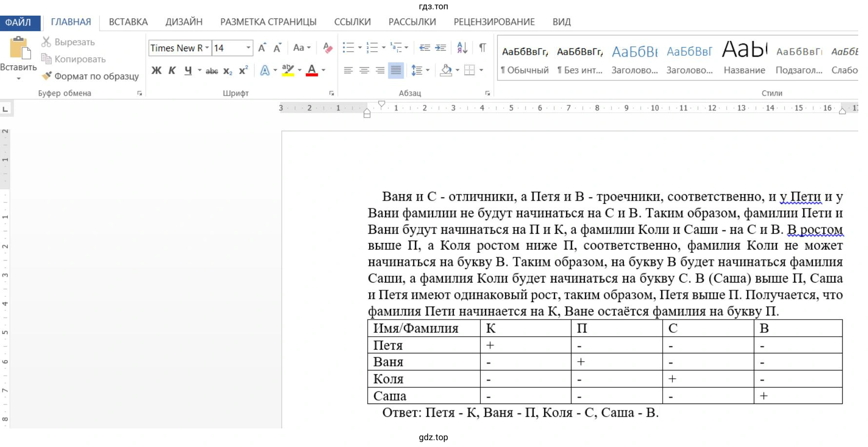The width and height of the screenshot is (868, 447).
Task: Toggle strikethrough abc formatting
Action: [x=212, y=71]
